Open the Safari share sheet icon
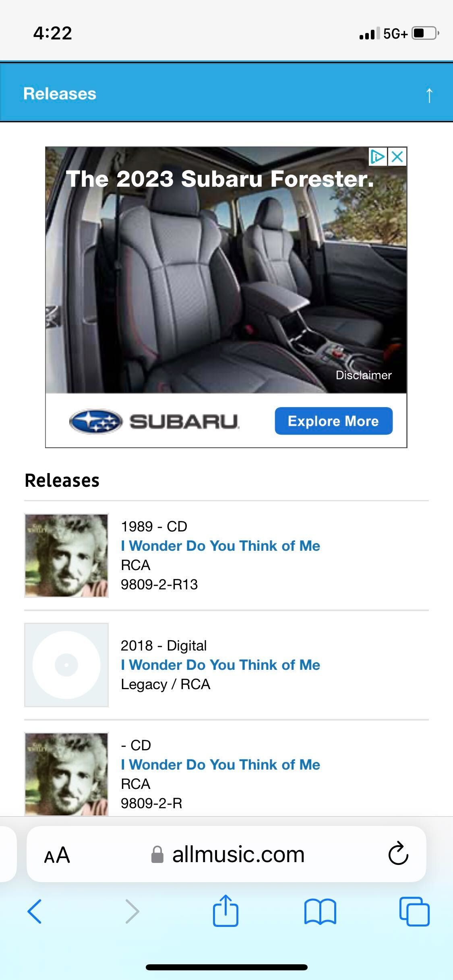The width and height of the screenshot is (453, 980). click(225, 910)
